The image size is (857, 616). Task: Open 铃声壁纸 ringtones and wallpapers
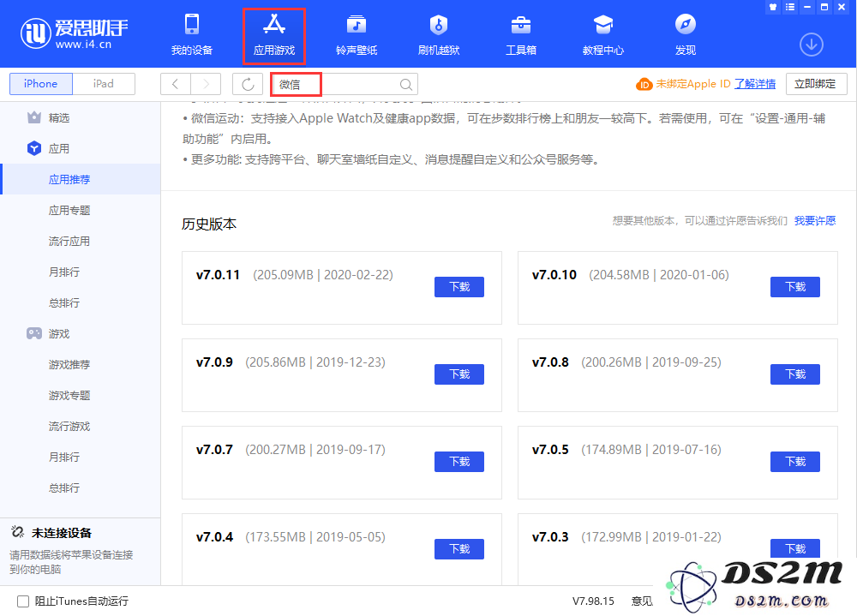pyautogui.click(x=357, y=35)
